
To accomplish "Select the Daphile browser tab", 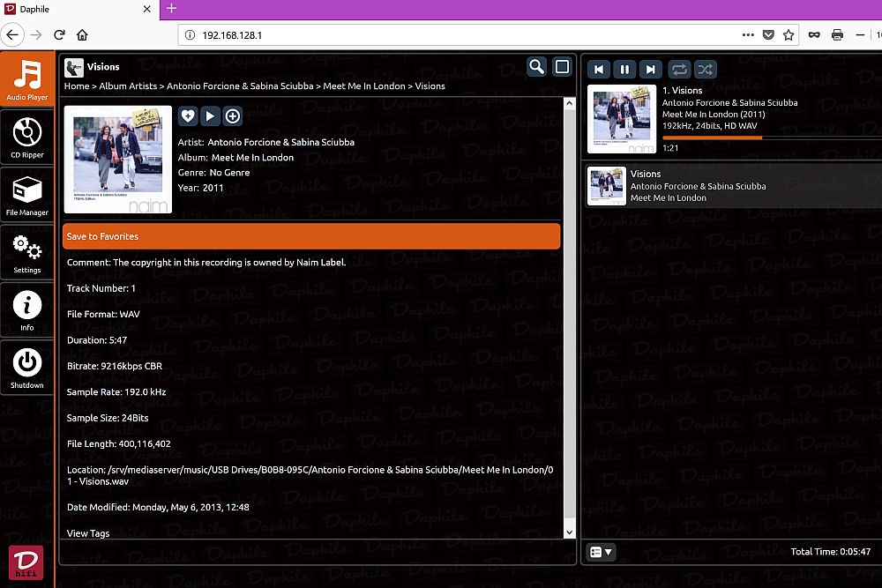I will pos(80,10).
